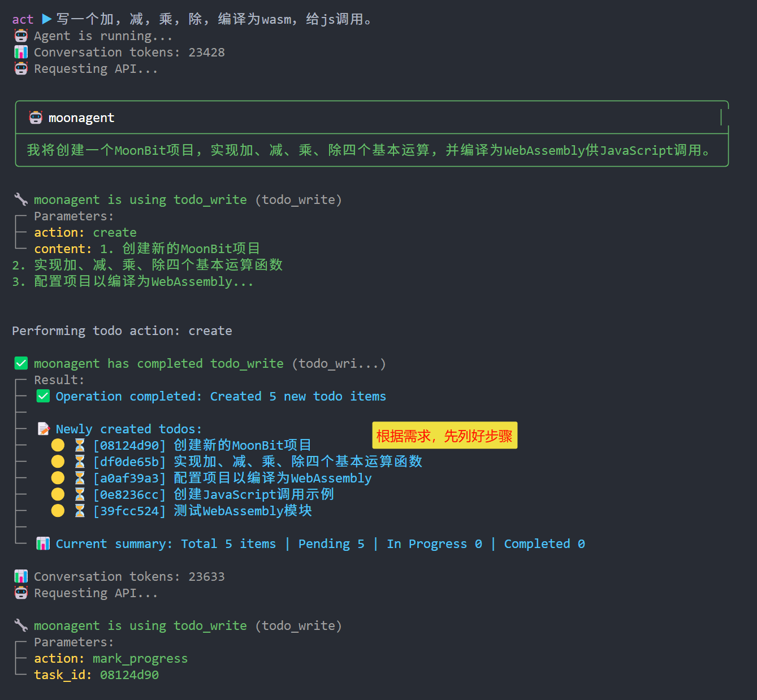Click the Completed 0 summary item
The image size is (757, 700).
point(544,544)
